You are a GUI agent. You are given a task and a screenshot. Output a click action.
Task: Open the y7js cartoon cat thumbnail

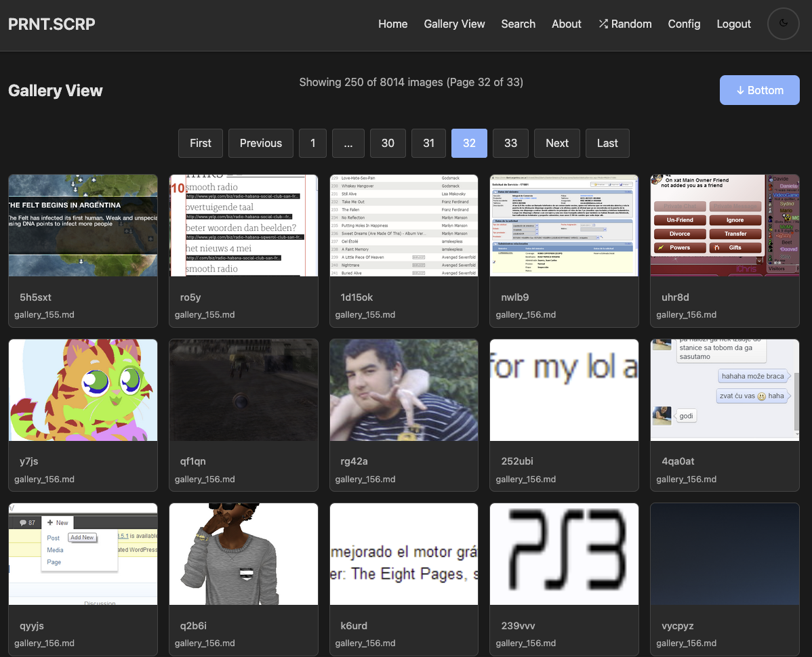click(x=83, y=390)
